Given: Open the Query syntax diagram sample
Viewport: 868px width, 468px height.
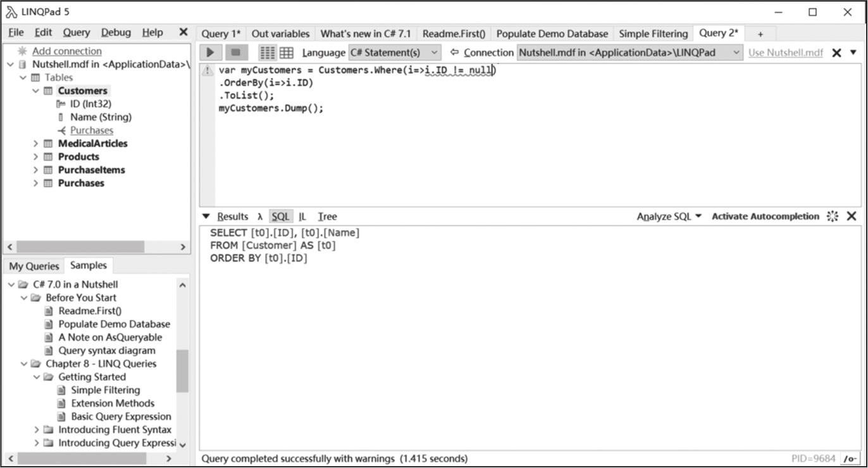Looking at the screenshot, I should click(x=107, y=351).
